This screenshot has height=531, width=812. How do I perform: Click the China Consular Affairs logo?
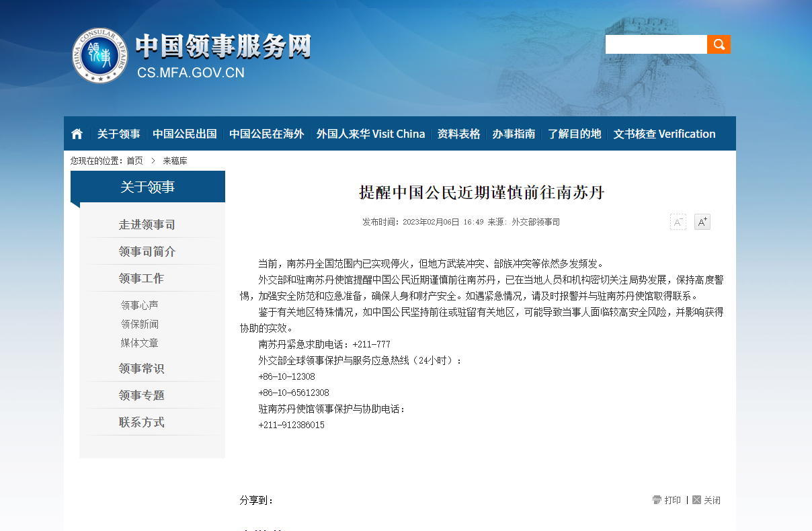[x=99, y=55]
